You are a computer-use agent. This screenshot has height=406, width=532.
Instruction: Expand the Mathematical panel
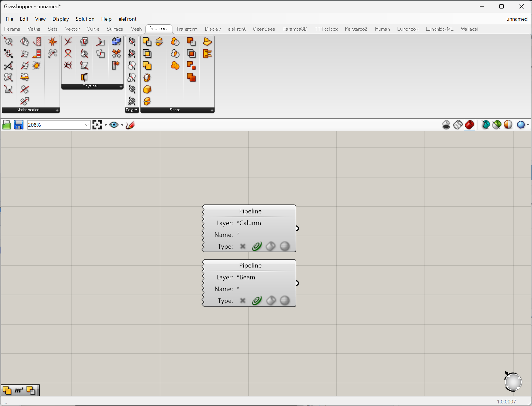click(57, 110)
